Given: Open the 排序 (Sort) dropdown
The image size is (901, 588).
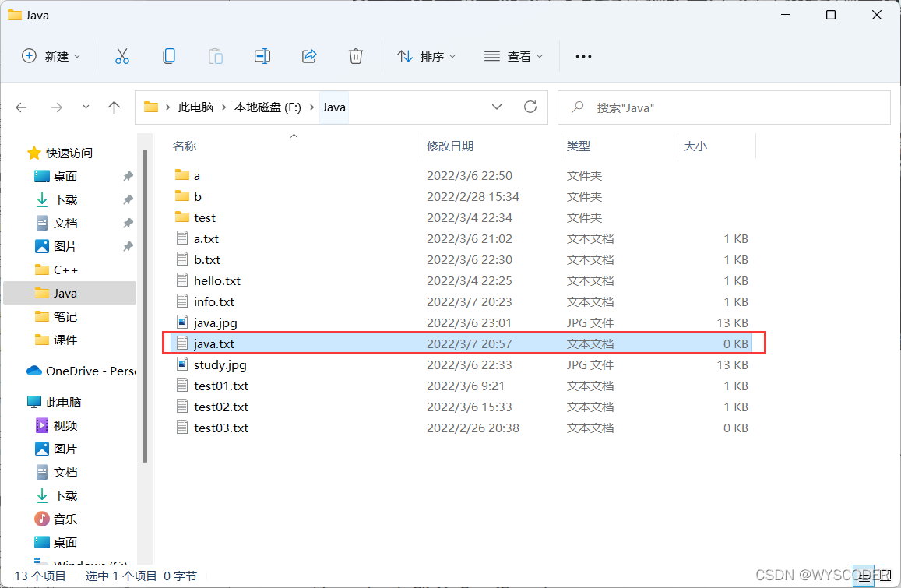Looking at the screenshot, I should click(426, 55).
